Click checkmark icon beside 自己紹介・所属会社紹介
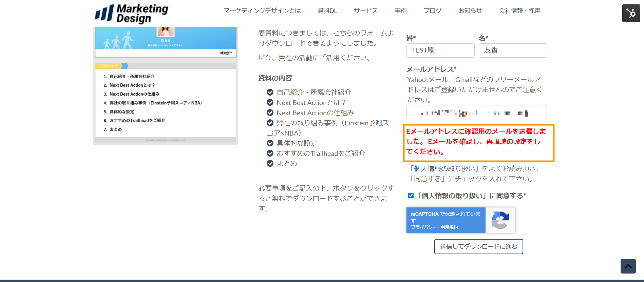The image size is (644, 282). (270, 92)
